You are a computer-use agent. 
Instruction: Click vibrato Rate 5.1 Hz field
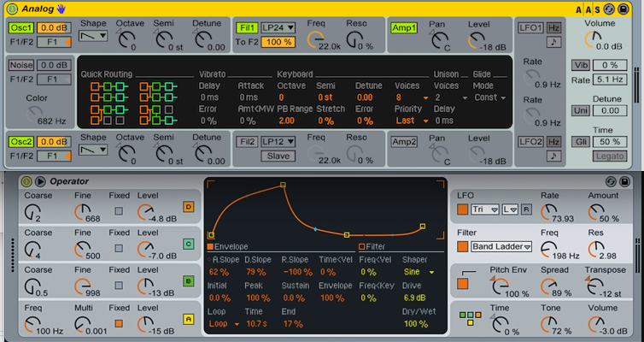tap(610, 80)
